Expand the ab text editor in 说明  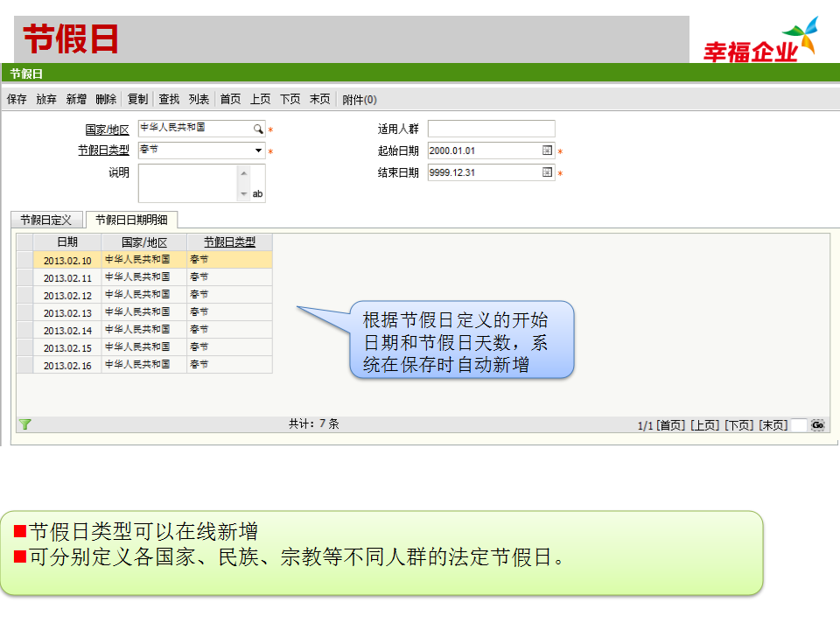[258, 194]
